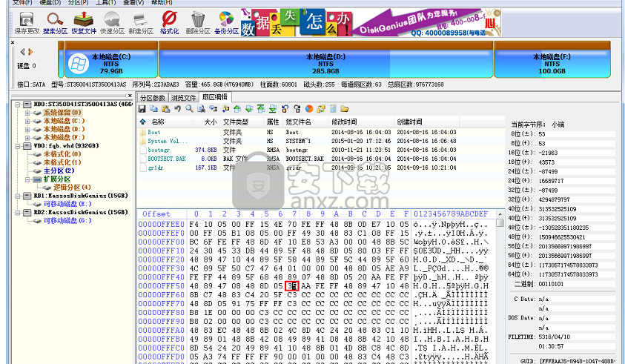The height and width of the screenshot is (364, 625).
Task: Select the 主分区(2) tree item
Action: click(59, 171)
